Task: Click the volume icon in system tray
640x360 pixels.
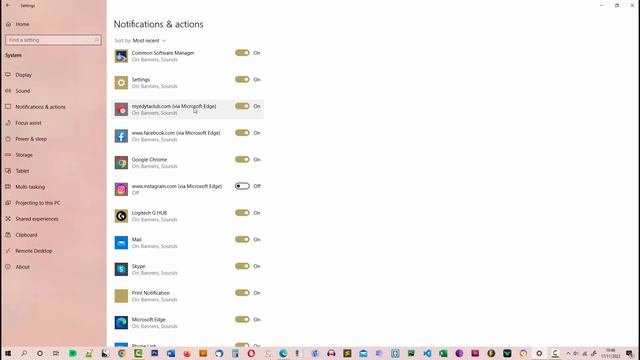Action: pos(576,353)
